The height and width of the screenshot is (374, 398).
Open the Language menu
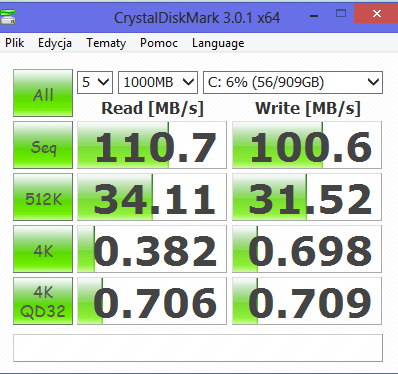218,43
